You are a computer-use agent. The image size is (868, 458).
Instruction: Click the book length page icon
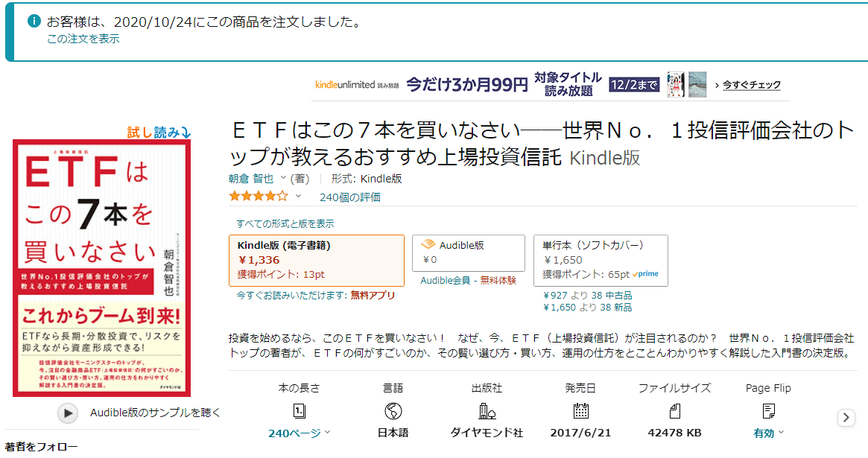(x=299, y=411)
